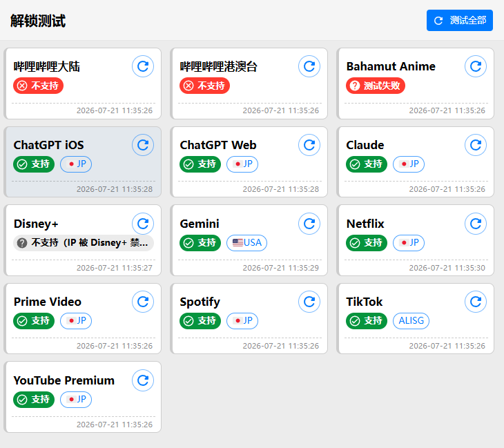
Task: Click 支持 badge on Spotify card
Action: pyautogui.click(x=200, y=321)
